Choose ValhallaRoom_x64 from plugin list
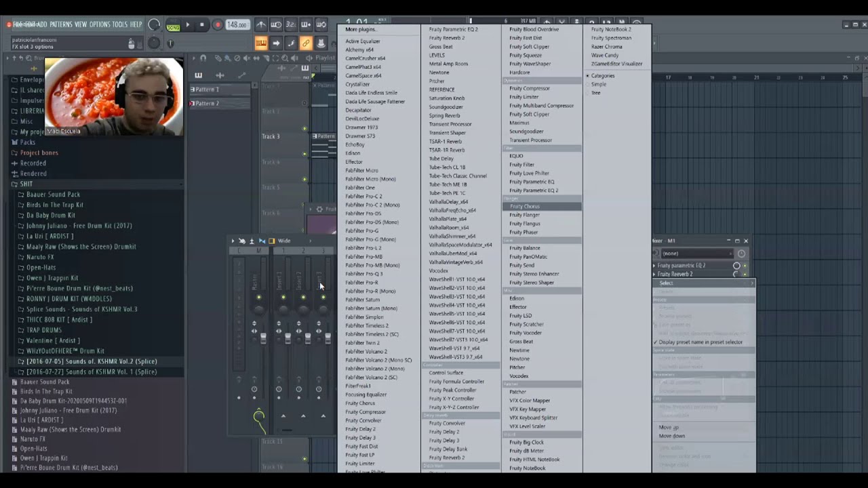The width and height of the screenshot is (868, 488). point(449,228)
